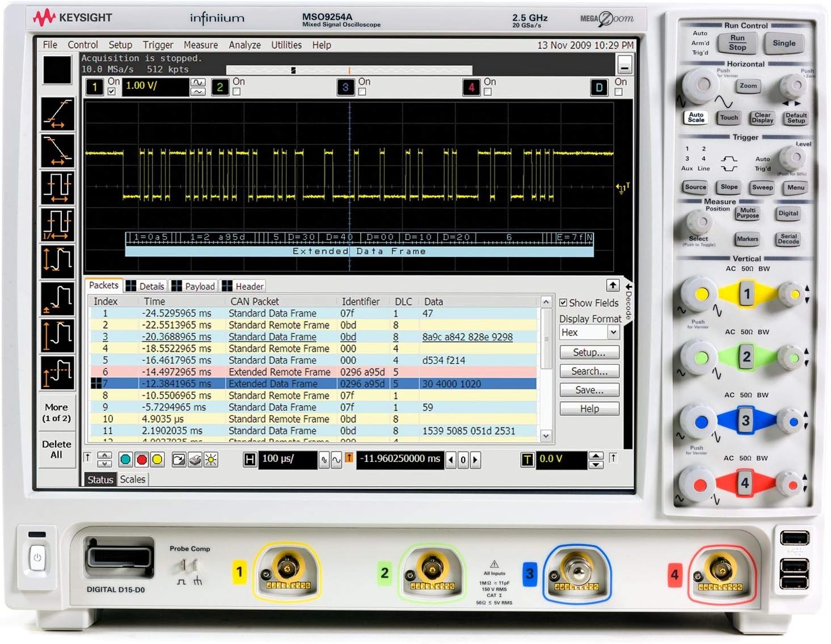This screenshot has height=644, width=831.
Task: Enable channel 2 On checkbox
Action: coord(237,91)
